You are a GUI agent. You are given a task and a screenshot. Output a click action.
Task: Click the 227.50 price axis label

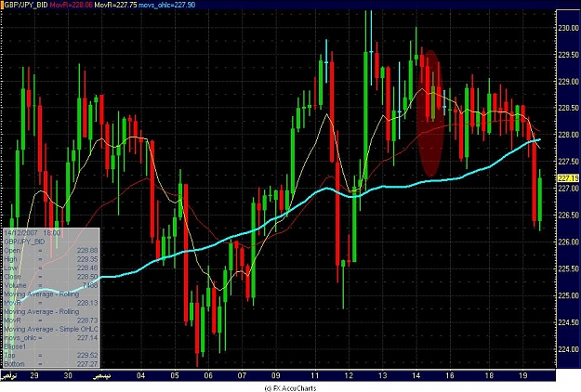pyautogui.click(x=568, y=162)
